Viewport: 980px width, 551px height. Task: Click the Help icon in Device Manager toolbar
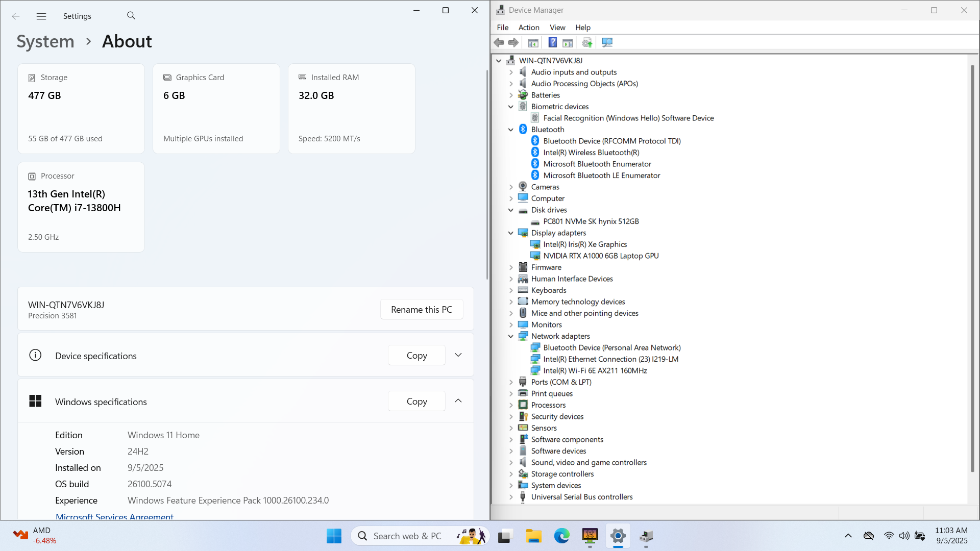tap(552, 43)
